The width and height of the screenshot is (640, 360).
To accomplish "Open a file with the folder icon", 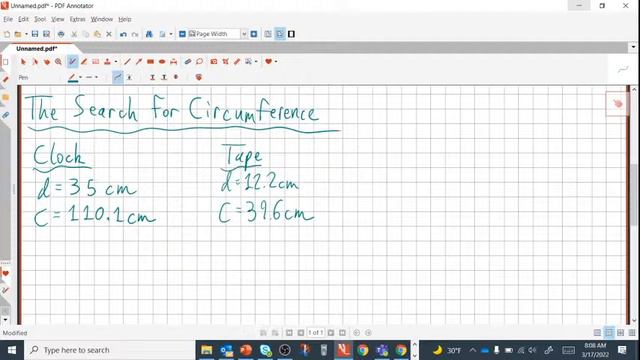I will [18, 34].
